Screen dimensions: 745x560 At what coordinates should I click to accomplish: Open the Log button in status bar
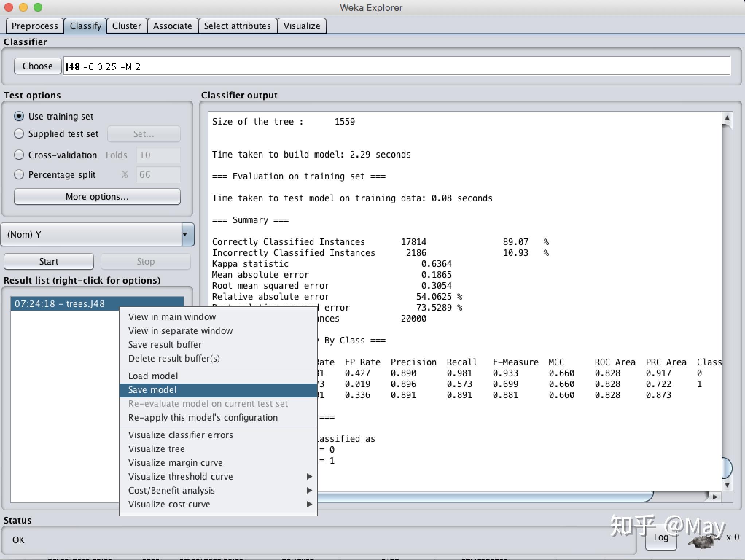[660, 537]
